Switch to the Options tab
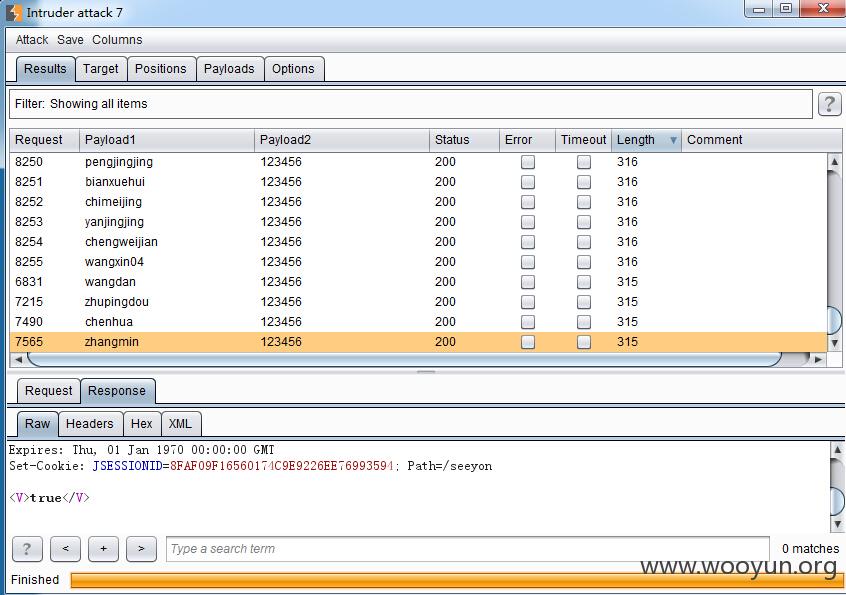This screenshot has width=846, height=595. [x=293, y=69]
